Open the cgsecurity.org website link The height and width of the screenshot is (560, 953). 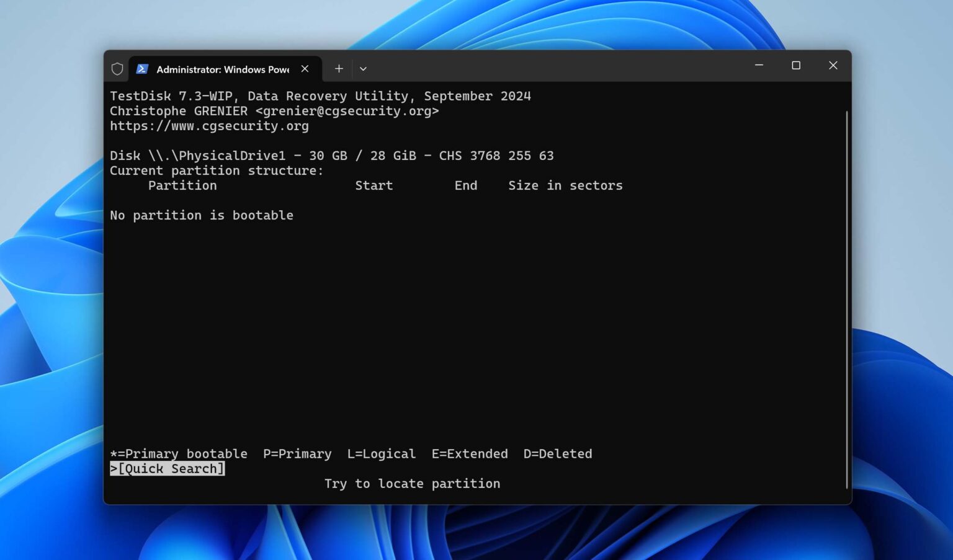point(209,126)
